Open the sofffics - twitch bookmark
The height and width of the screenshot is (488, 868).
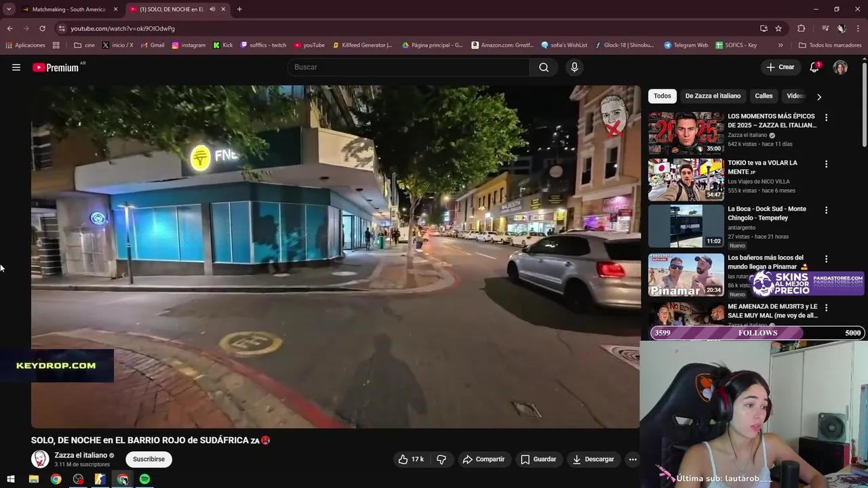(263, 45)
